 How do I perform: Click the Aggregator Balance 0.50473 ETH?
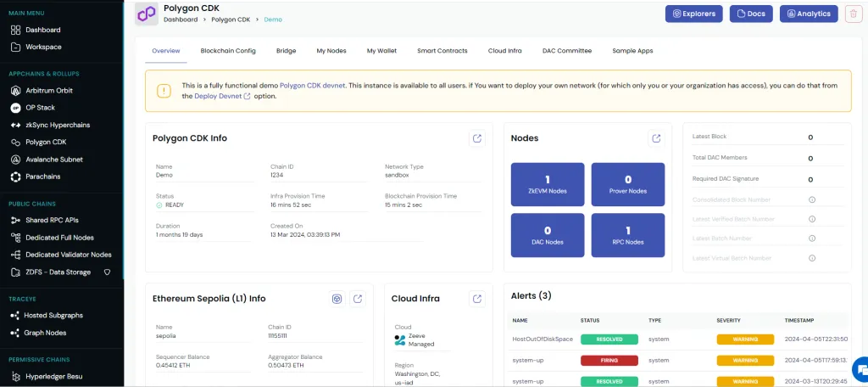pos(287,366)
